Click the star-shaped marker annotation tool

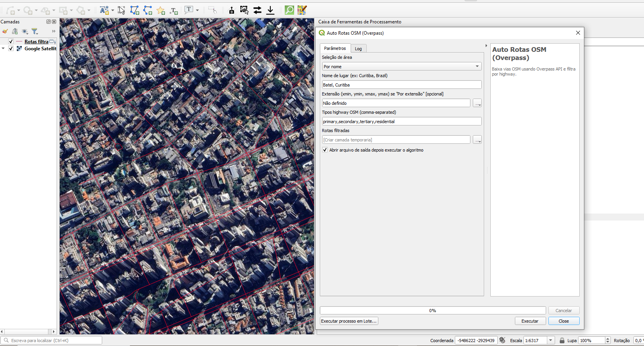(x=161, y=11)
